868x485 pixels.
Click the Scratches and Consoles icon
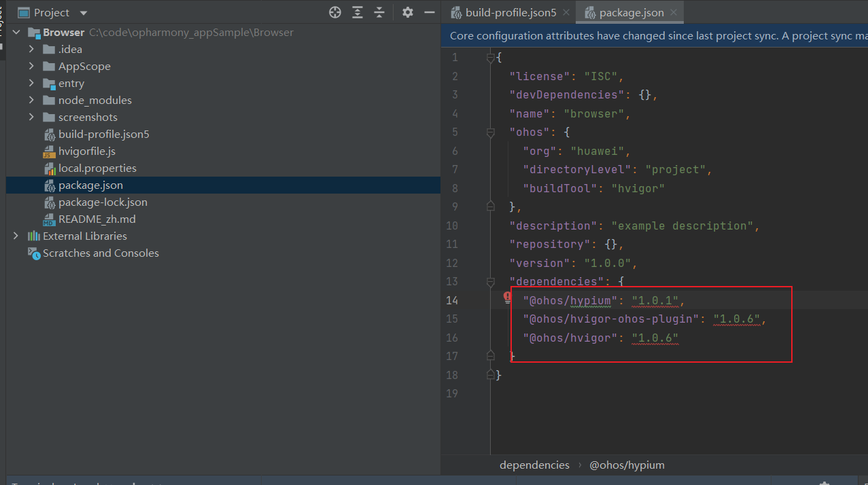[34, 253]
